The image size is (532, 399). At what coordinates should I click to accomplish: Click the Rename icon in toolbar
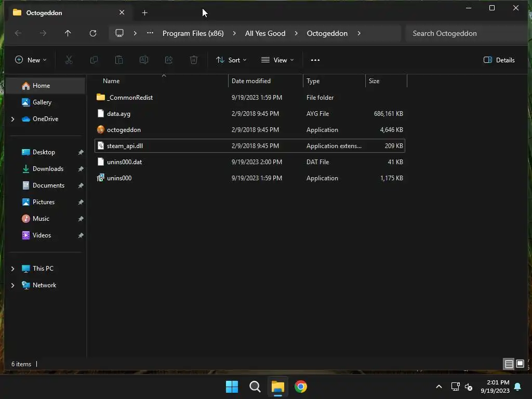pyautogui.click(x=144, y=60)
